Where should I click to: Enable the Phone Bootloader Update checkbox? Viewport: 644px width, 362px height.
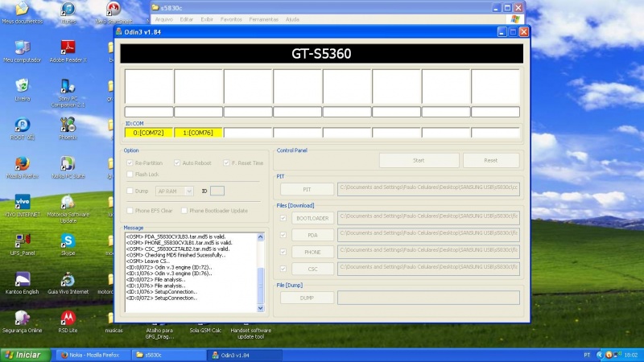point(184,211)
